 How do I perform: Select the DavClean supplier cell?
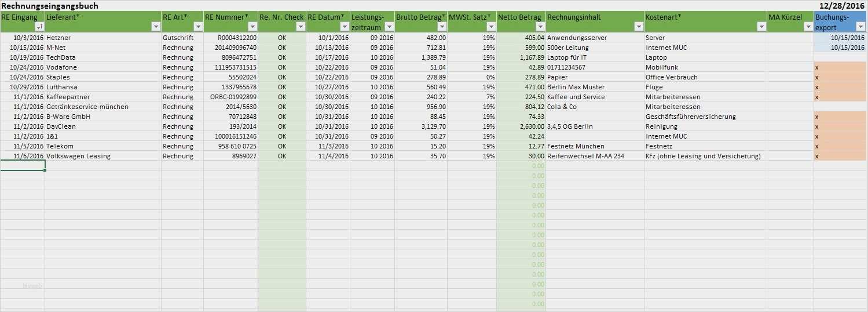pyautogui.click(x=103, y=126)
